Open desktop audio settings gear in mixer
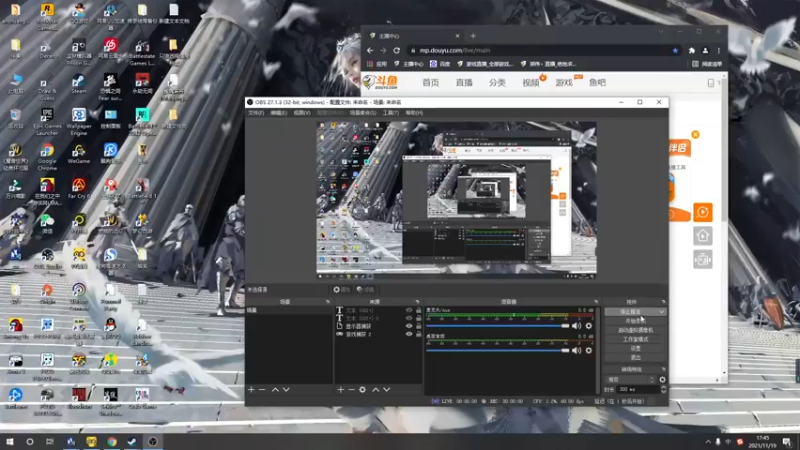Screen dimensions: 800x450 589,351
